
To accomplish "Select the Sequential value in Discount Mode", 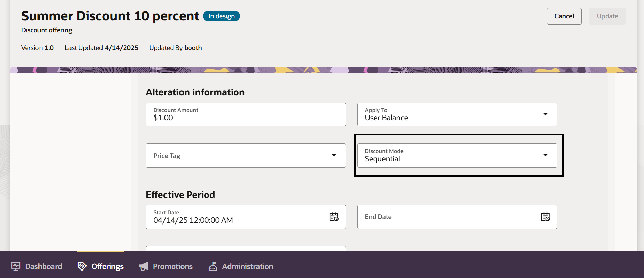I will click(x=382, y=159).
